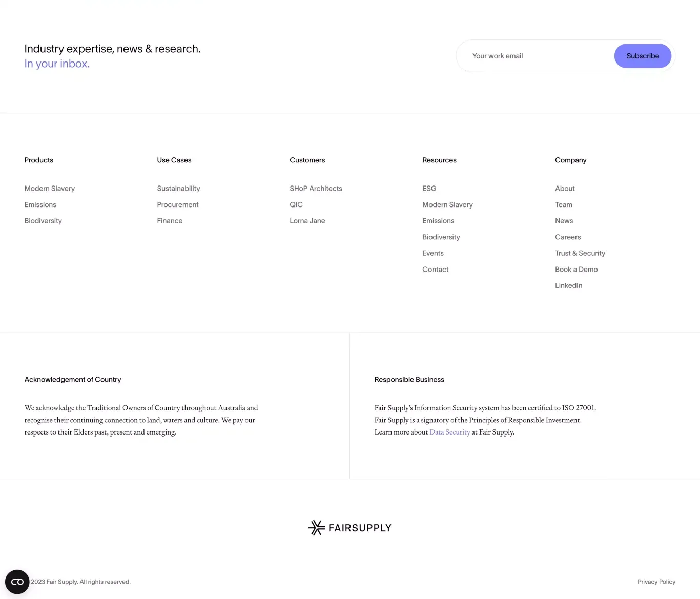Open the Privacy Policy link
This screenshot has width=700, height=599.
[x=656, y=582]
